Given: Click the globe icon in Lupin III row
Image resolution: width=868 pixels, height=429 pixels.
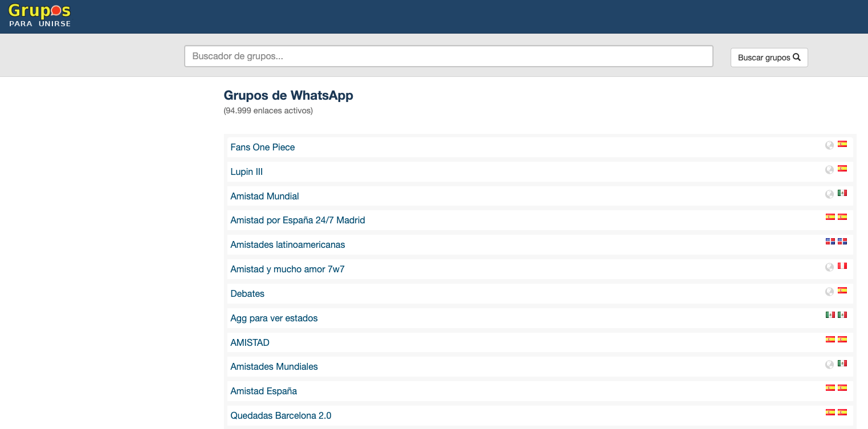Looking at the screenshot, I should 830,169.
